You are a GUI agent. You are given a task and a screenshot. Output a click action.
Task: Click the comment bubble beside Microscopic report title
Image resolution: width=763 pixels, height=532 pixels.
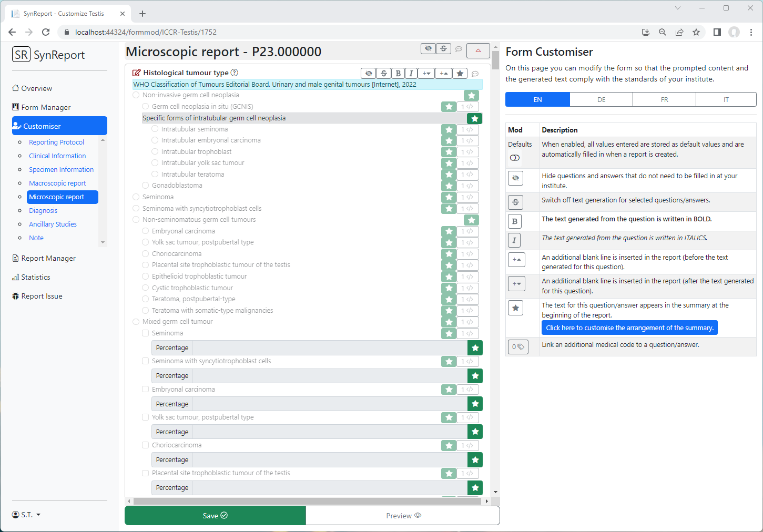click(459, 49)
